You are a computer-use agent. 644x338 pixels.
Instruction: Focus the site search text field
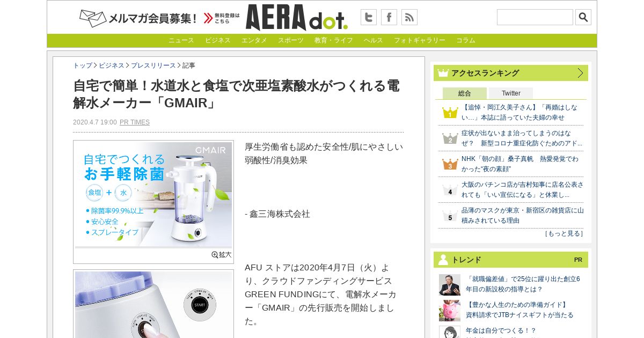(x=535, y=17)
